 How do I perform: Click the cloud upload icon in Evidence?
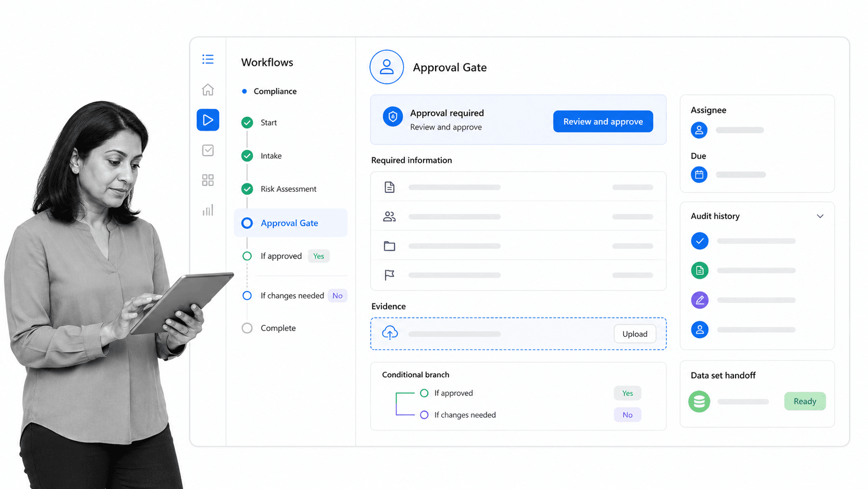[x=390, y=333]
